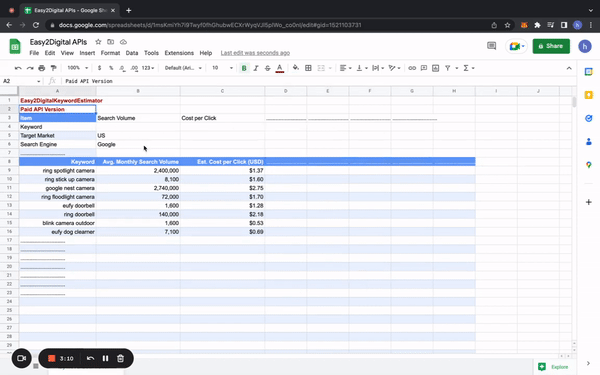Select the paint format tool
This screenshot has height=375, width=600.
54,68
